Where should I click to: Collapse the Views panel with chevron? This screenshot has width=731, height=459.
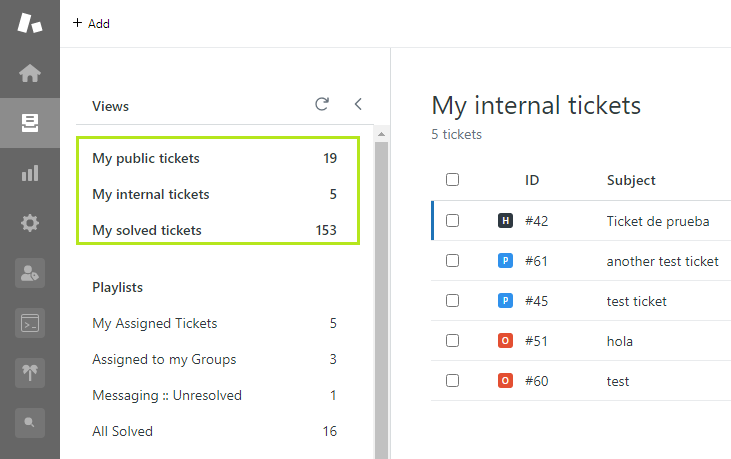coord(358,104)
